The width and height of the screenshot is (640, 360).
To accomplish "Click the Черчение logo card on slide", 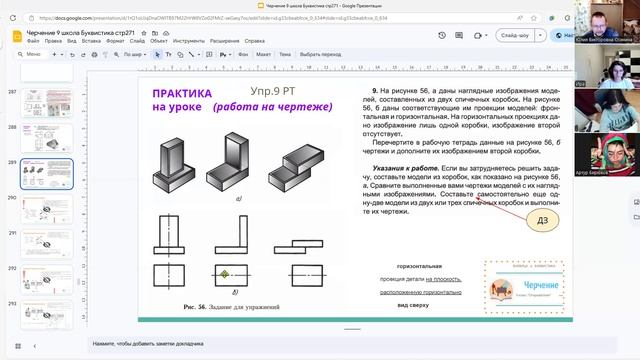I will (524, 287).
